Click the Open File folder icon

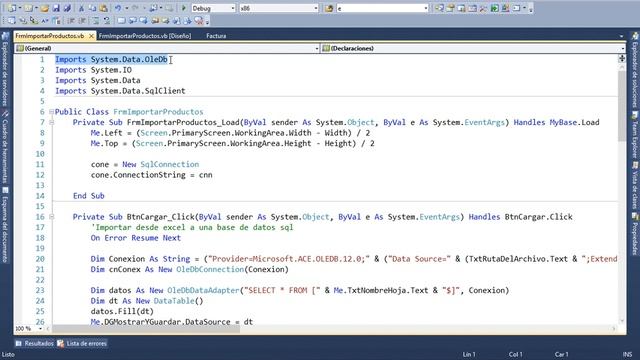(44, 8)
